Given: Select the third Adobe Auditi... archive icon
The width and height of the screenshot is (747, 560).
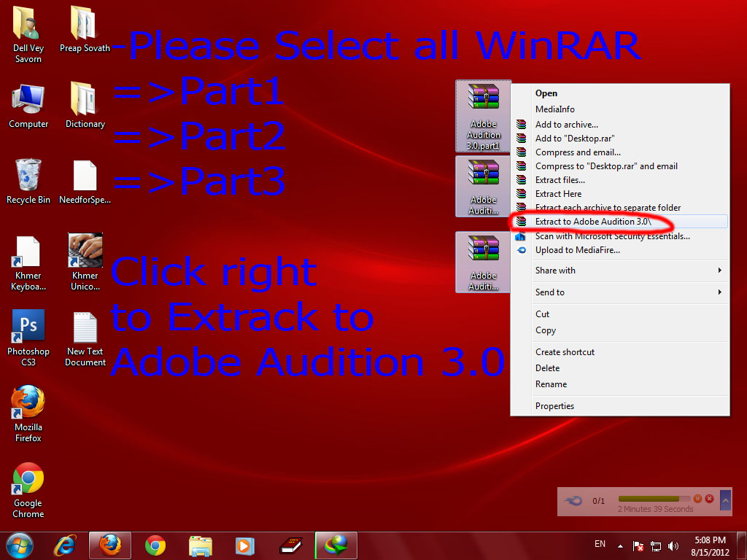Looking at the screenshot, I should coord(483,262).
